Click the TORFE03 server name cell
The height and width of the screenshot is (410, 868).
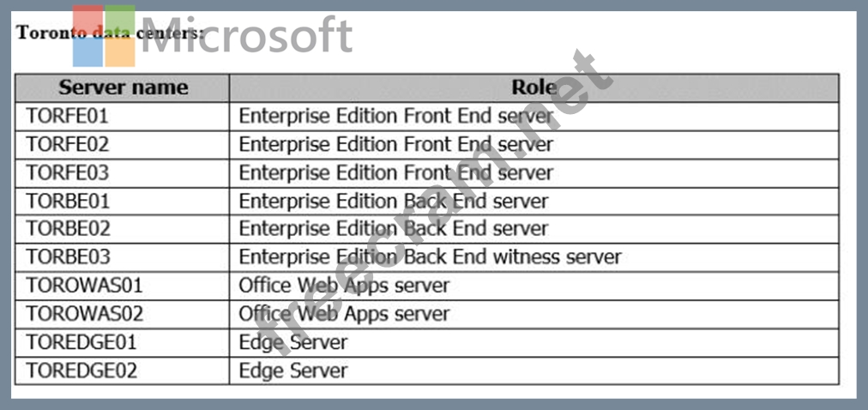(123, 173)
